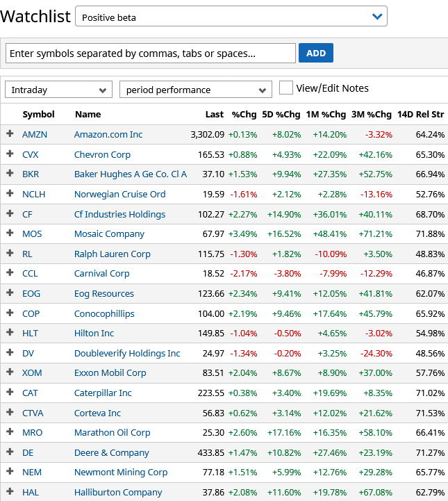Open the XOM symbol link
This screenshot has height=501, width=448.
(32, 373)
